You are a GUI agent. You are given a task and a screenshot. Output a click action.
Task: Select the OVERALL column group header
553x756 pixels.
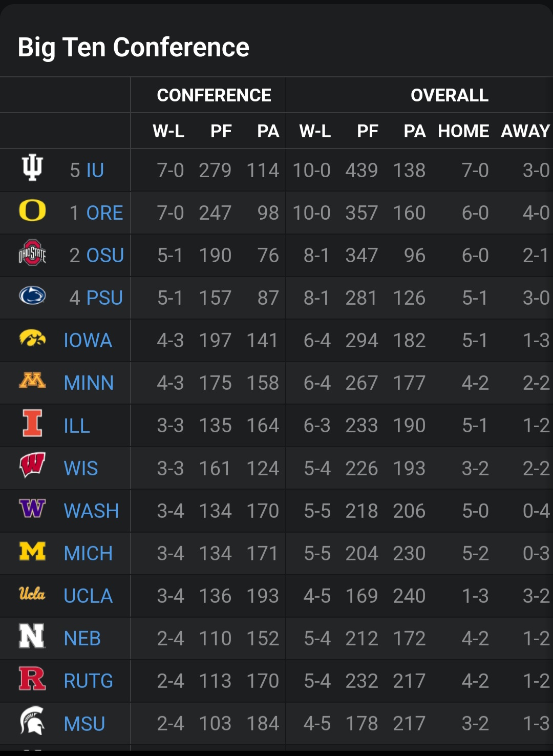(450, 95)
